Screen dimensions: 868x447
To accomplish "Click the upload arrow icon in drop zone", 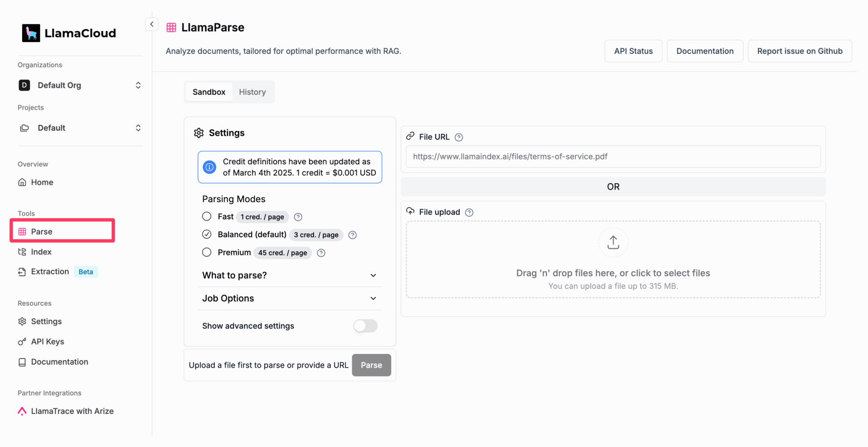I will pyautogui.click(x=613, y=242).
